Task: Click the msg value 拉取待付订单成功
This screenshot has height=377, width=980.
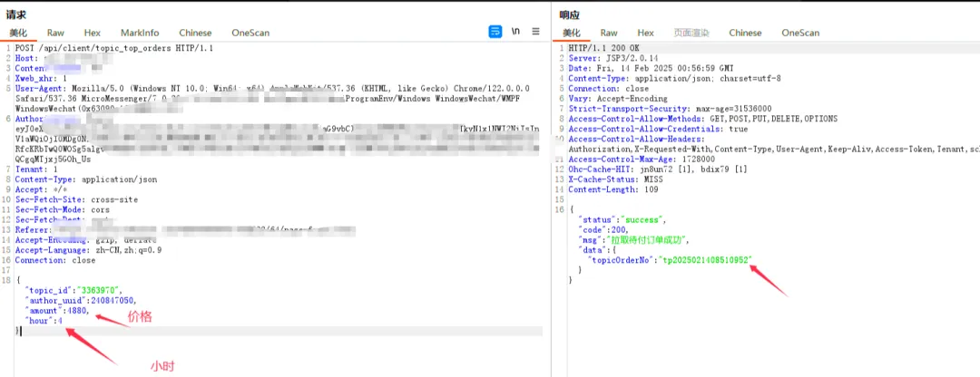Action: (x=646, y=240)
